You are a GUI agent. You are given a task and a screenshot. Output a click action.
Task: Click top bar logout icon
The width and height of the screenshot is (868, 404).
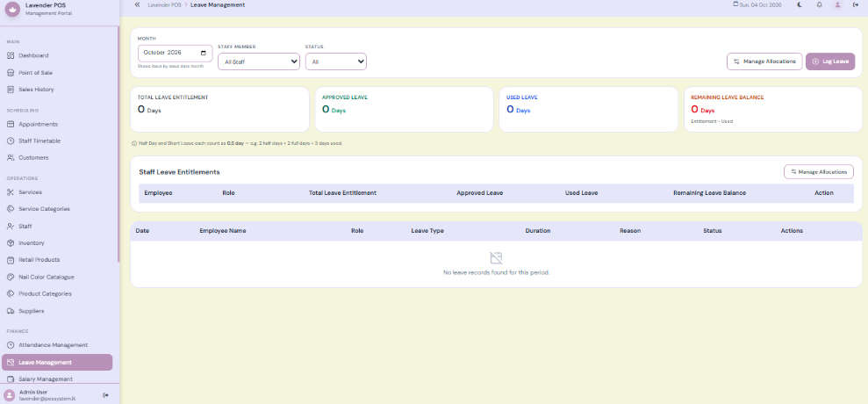click(856, 4)
